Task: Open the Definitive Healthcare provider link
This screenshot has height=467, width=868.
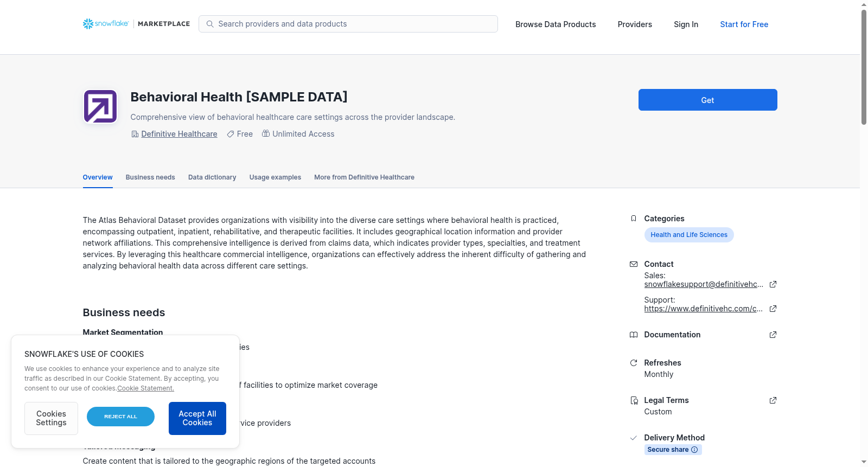Action: point(179,134)
